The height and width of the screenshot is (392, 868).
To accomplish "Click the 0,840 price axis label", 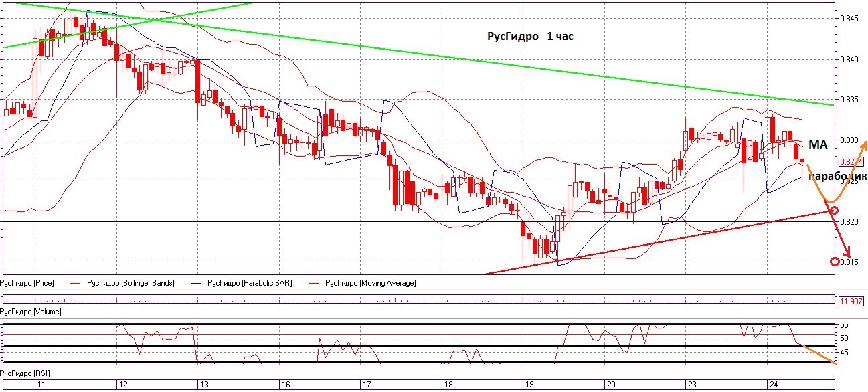I will [848, 60].
